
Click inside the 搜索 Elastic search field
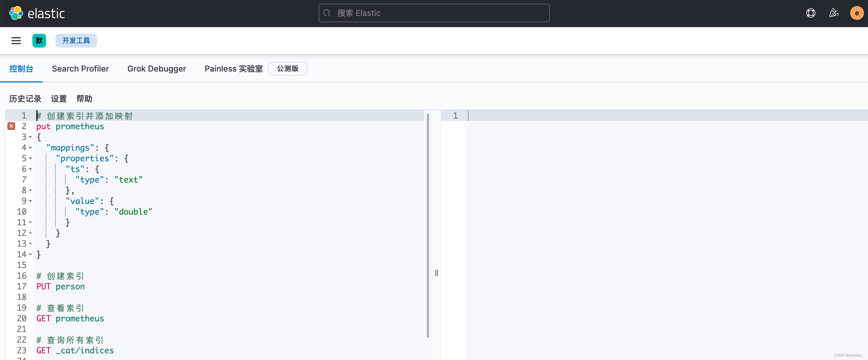click(x=433, y=13)
